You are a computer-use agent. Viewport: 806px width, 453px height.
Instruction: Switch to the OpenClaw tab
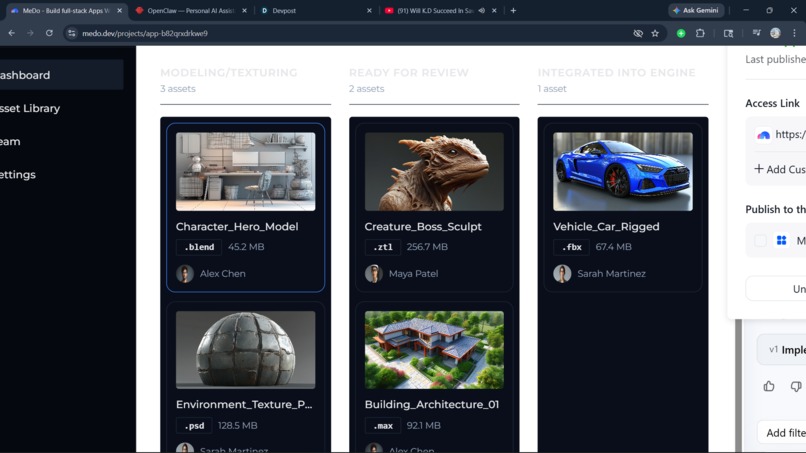coord(190,10)
